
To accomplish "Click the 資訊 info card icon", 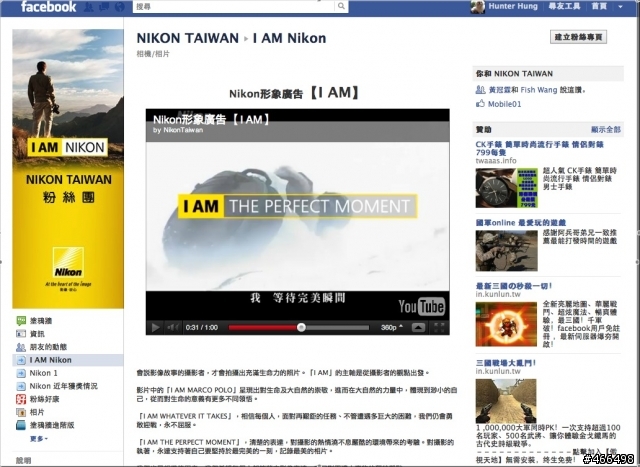I will click(x=21, y=334).
